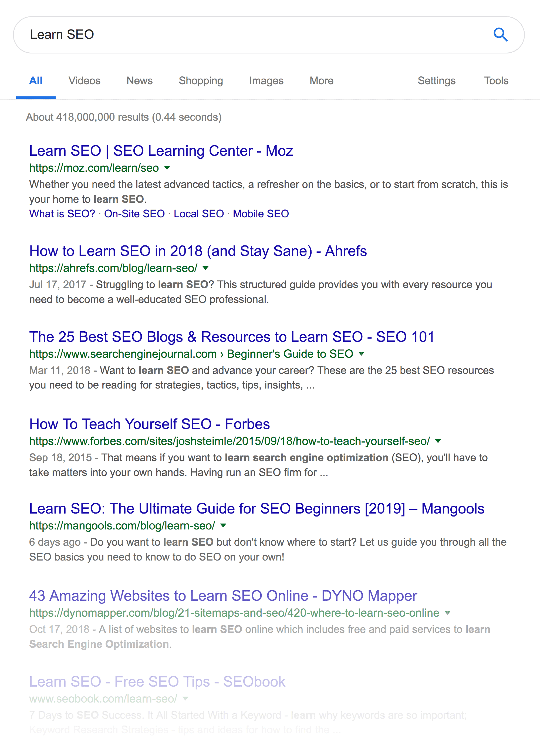
Task: Click the mangools.com/blog/learn-seo/ URL text
Action: 122,526
